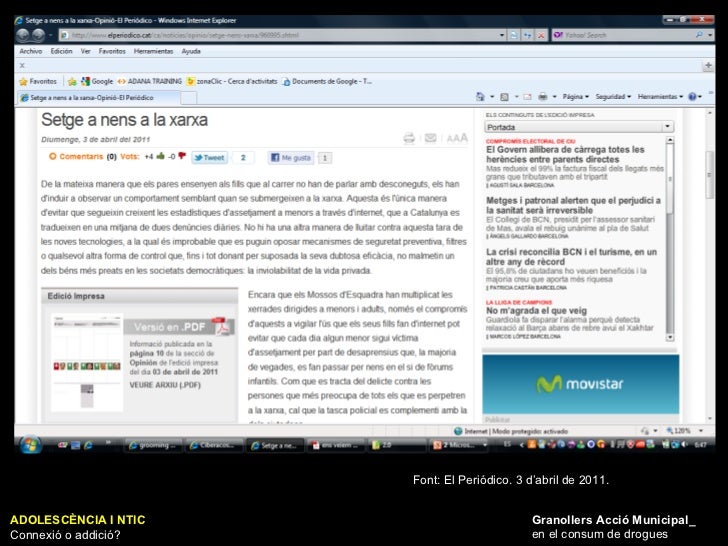Open the La crisi reconcilia BCN headline
728x546 pixels.
click(571, 257)
